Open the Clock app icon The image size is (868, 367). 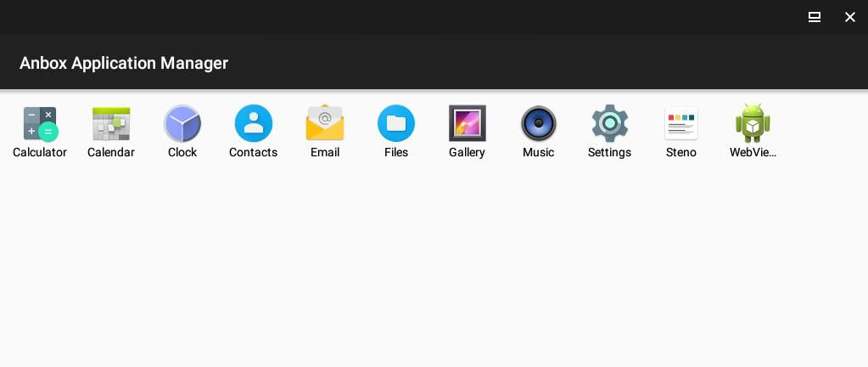[x=182, y=123]
